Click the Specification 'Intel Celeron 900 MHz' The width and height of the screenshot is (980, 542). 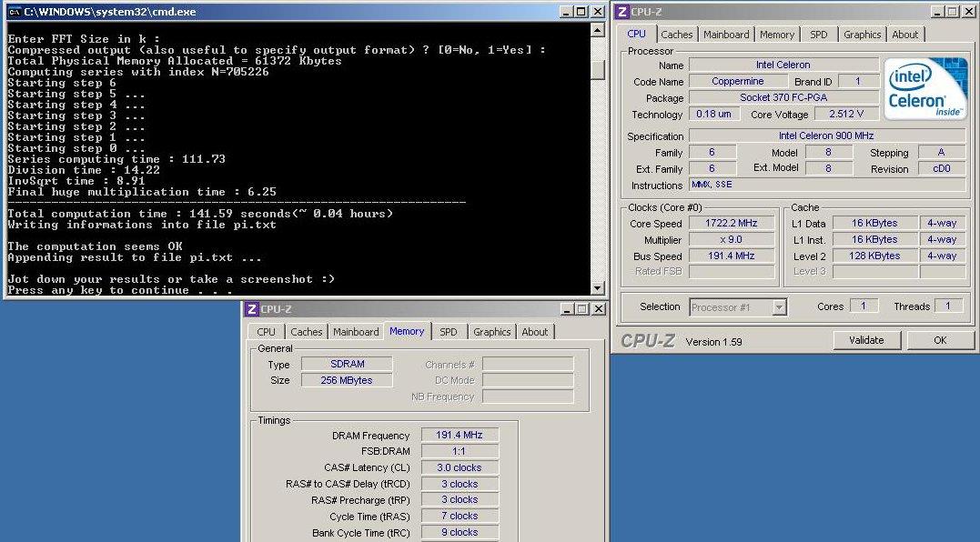[826, 135]
